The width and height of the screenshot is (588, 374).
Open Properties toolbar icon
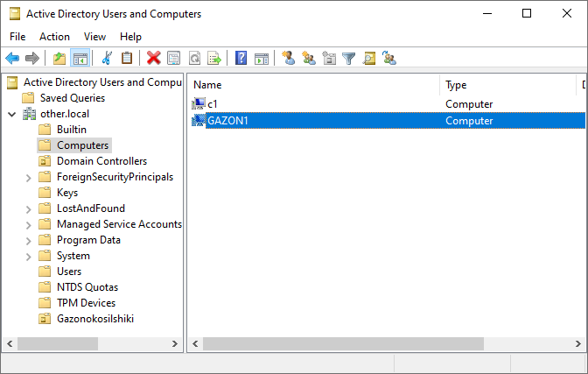[x=173, y=58]
